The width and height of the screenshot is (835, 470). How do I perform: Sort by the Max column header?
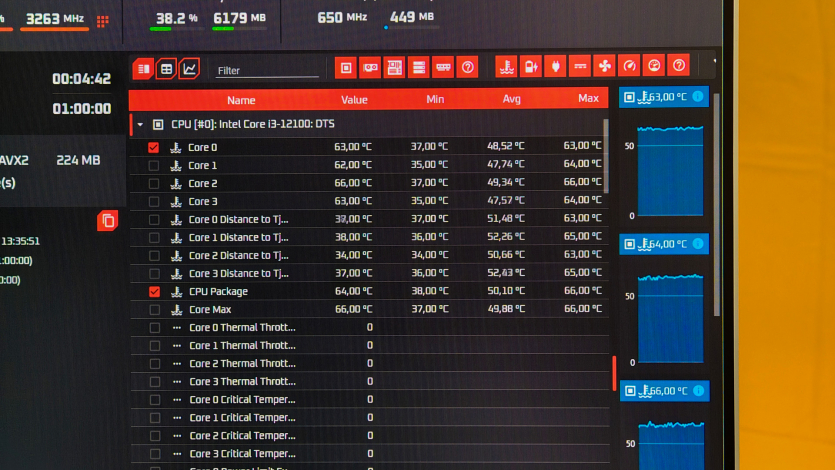click(588, 99)
